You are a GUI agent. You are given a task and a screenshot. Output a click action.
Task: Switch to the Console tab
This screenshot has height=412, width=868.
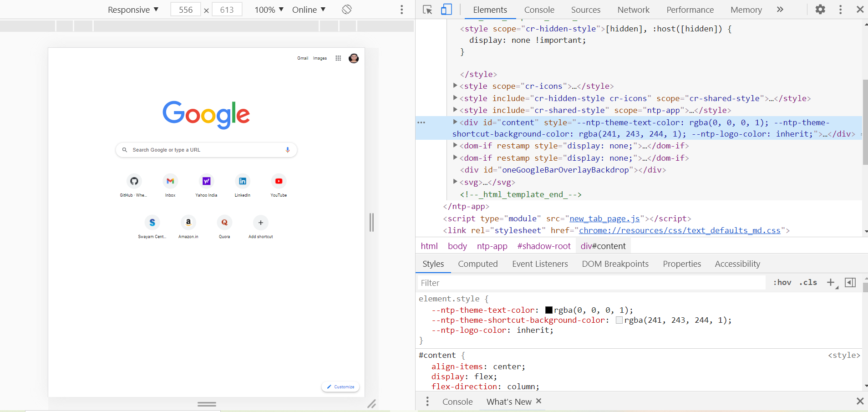[539, 10]
